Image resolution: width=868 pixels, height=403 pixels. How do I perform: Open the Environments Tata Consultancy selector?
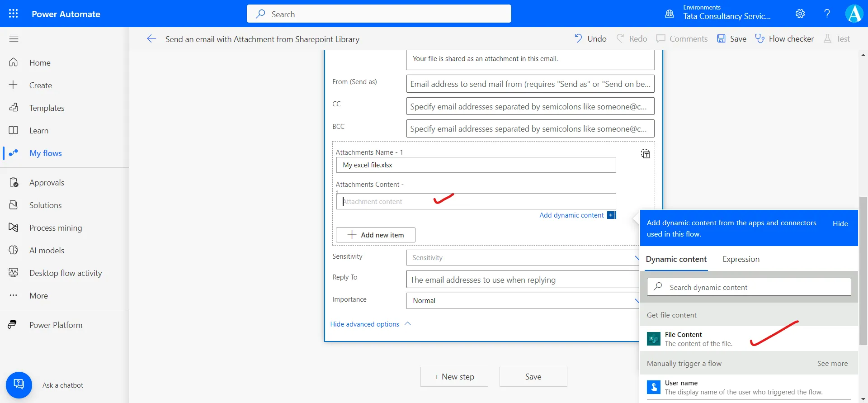pos(727,14)
